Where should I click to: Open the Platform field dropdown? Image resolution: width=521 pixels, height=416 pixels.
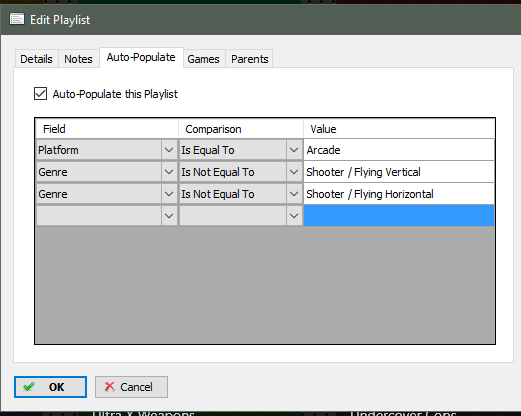(169, 150)
